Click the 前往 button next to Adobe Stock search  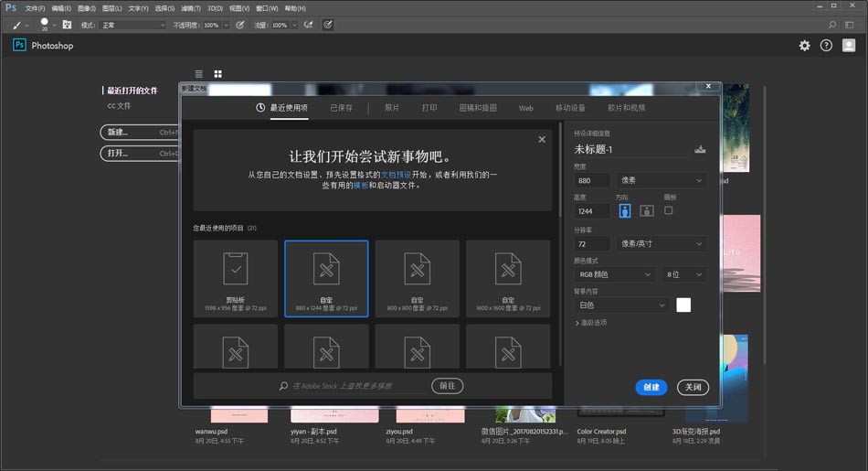(447, 386)
